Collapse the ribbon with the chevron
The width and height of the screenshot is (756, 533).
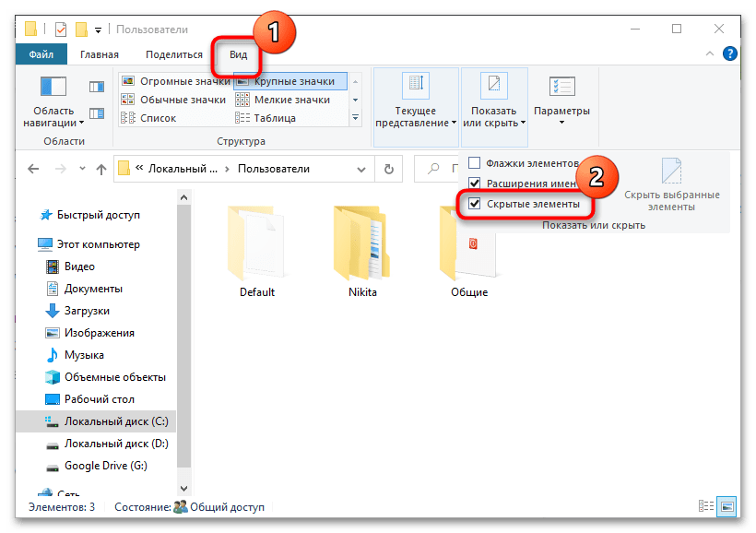pos(710,54)
